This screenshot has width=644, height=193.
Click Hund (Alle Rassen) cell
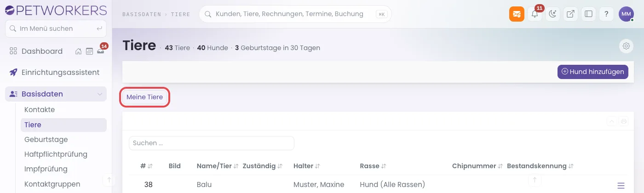(392, 185)
